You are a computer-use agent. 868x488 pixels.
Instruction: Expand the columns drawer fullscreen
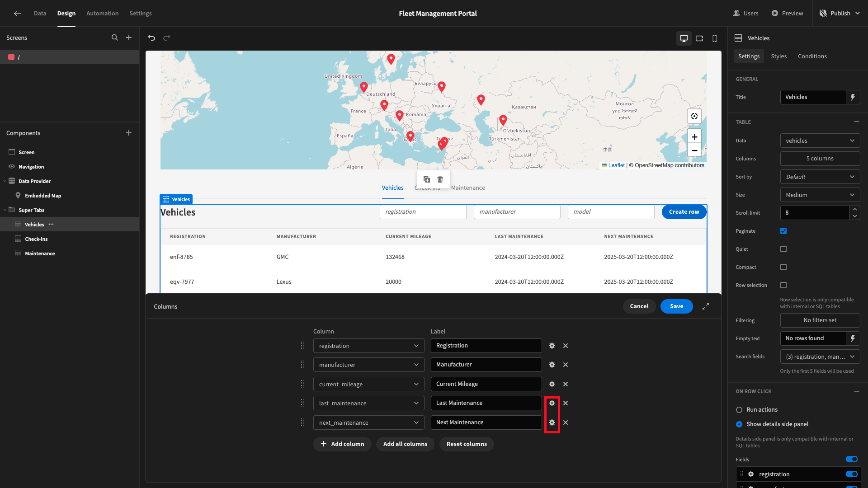coord(706,306)
